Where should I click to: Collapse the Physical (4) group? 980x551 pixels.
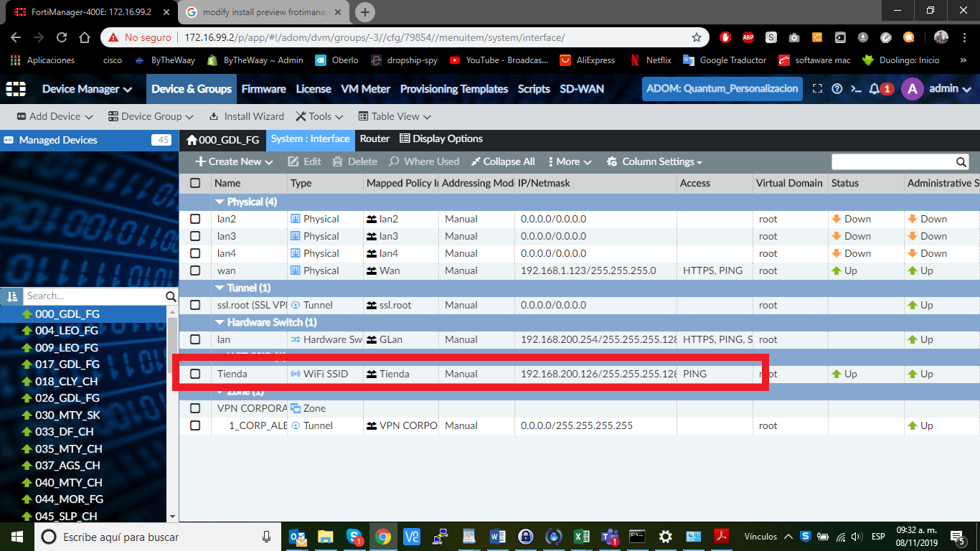220,202
